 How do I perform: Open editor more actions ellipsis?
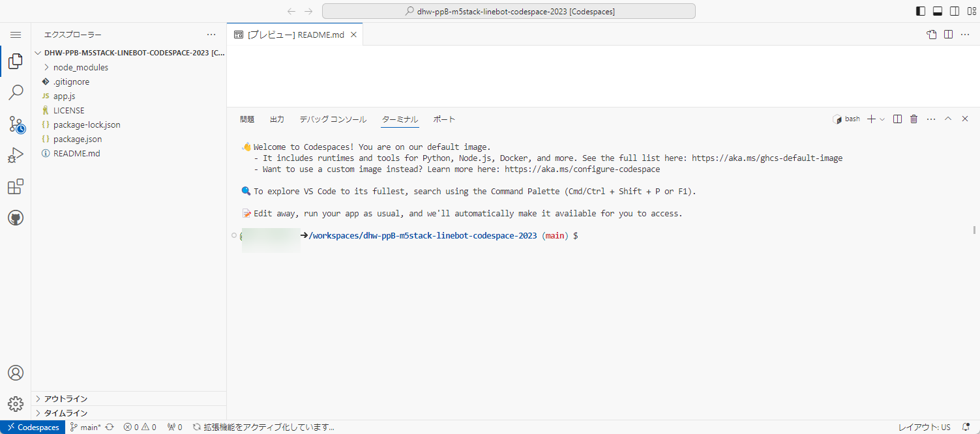click(965, 35)
